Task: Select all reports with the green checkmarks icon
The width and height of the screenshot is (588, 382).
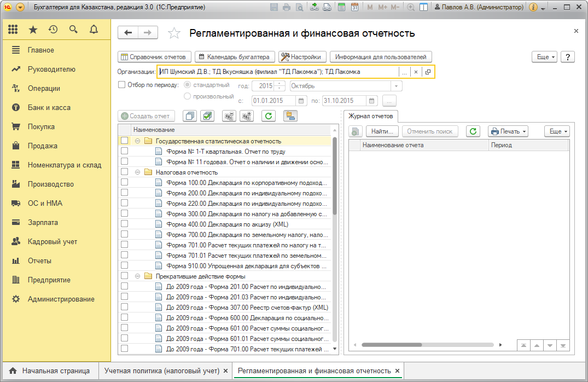Action: pos(208,115)
